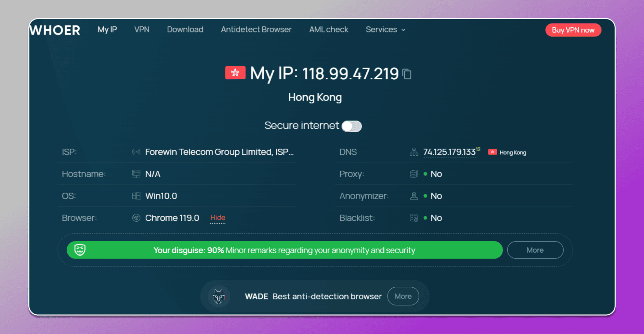Screen dimensions: 644x334
Task: Click the green disguise 90% progress bar
Action: click(x=284, y=250)
